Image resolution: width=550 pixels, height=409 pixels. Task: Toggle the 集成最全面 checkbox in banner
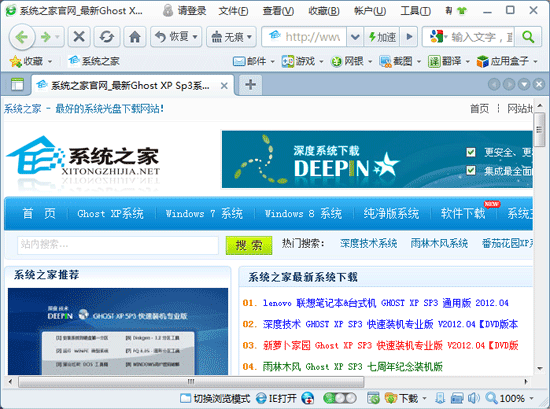coord(471,170)
